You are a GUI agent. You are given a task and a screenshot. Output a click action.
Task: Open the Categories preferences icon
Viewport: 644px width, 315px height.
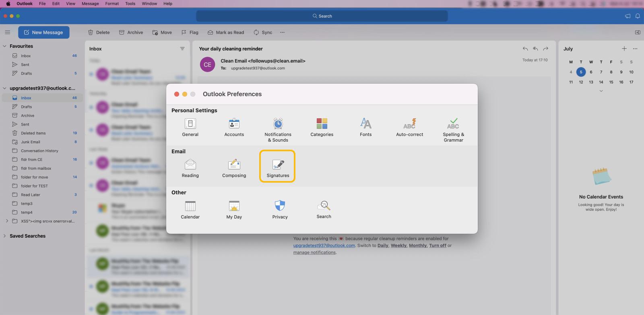[x=322, y=124]
